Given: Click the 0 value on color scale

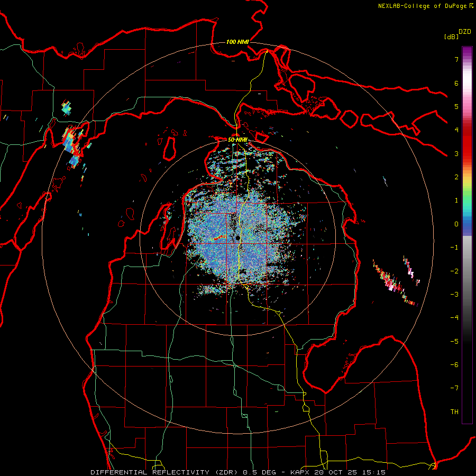Looking at the screenshot, I should tap(456, 224).
